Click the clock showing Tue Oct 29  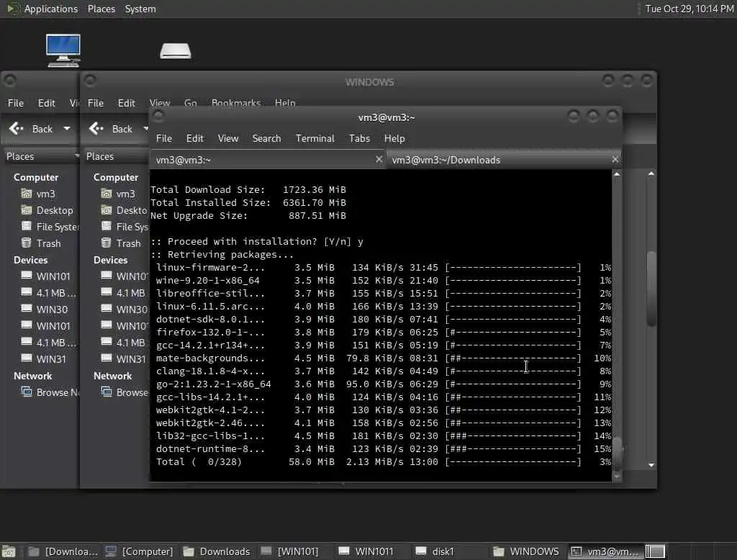pyautogui.click(x=689, y=9)
